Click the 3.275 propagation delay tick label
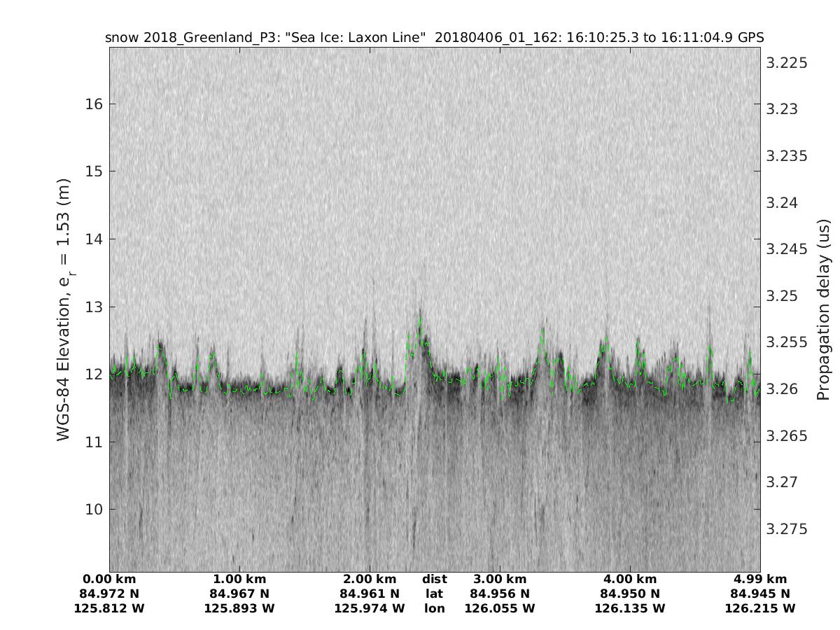The height and width of the screenshot is (630, 840). pos(787,528)
